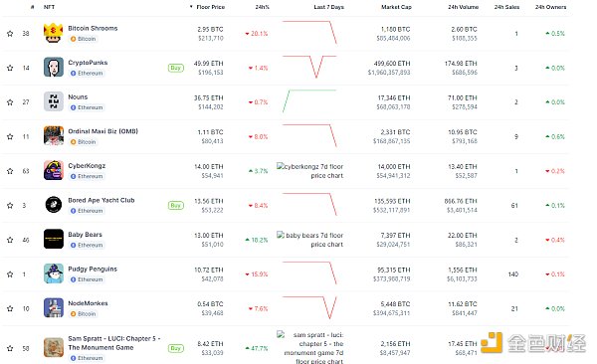Click the 24h Sales column header
This screenshot has width=597, height=364.
(x=506, y=7)
